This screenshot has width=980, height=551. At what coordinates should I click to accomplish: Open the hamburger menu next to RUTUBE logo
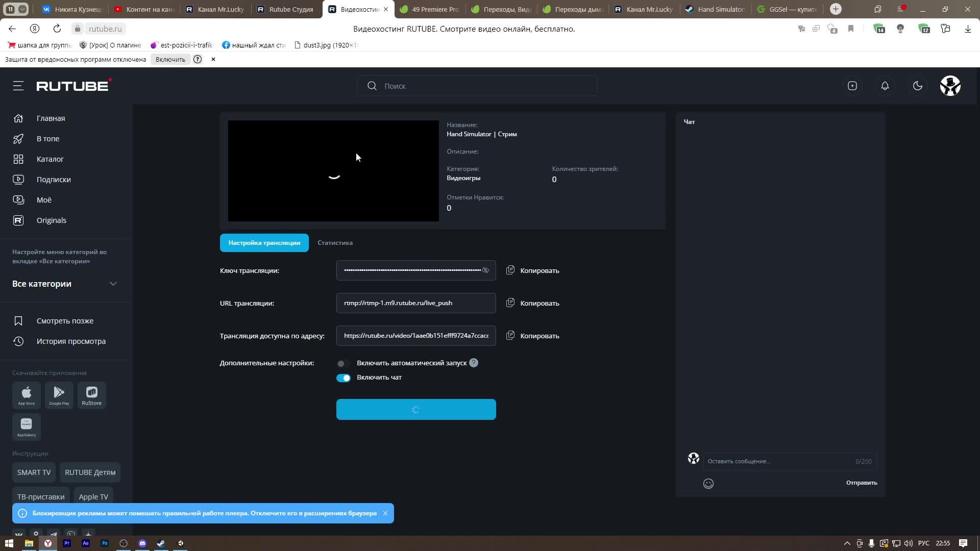coord(18,86)
